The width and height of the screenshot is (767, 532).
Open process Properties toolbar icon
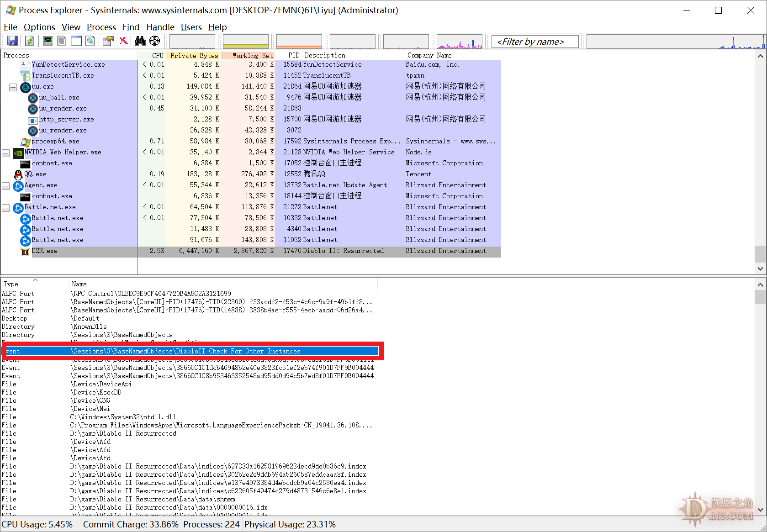(108, 41)
